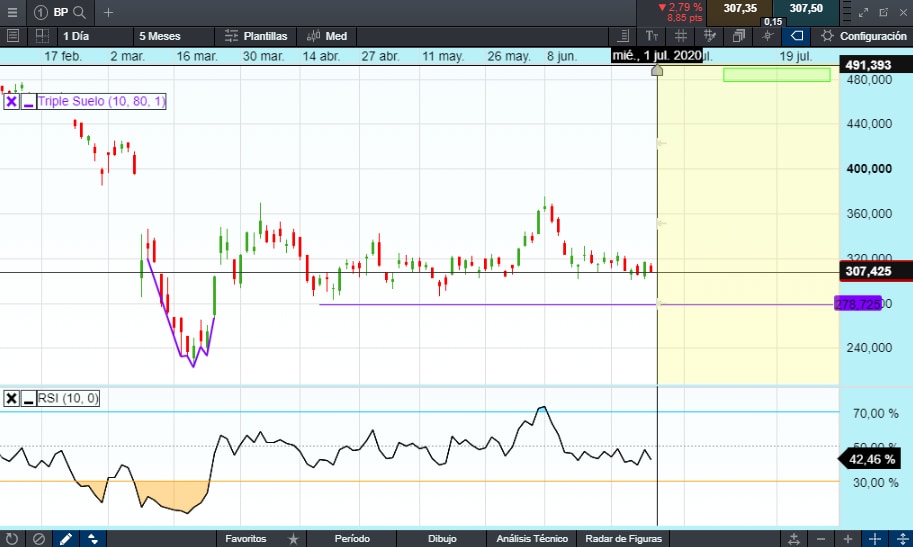Remove the RSI indicator with X
This screenshot has width=913, height=547.
click(x=11, y=398)
